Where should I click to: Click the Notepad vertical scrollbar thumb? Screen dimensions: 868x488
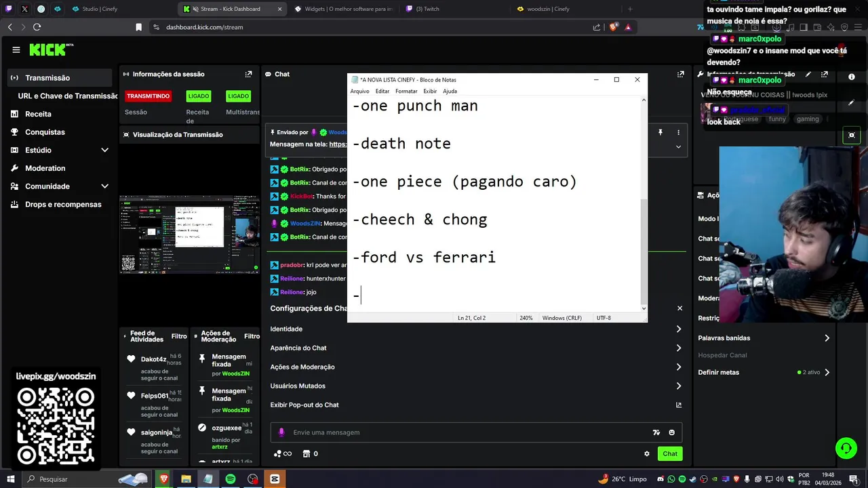coord(644,251)
